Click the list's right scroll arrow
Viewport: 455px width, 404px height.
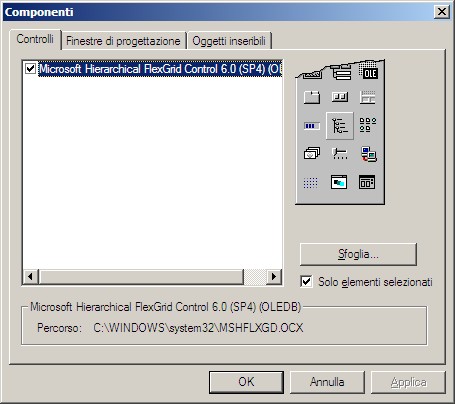(x=274, y=276)
